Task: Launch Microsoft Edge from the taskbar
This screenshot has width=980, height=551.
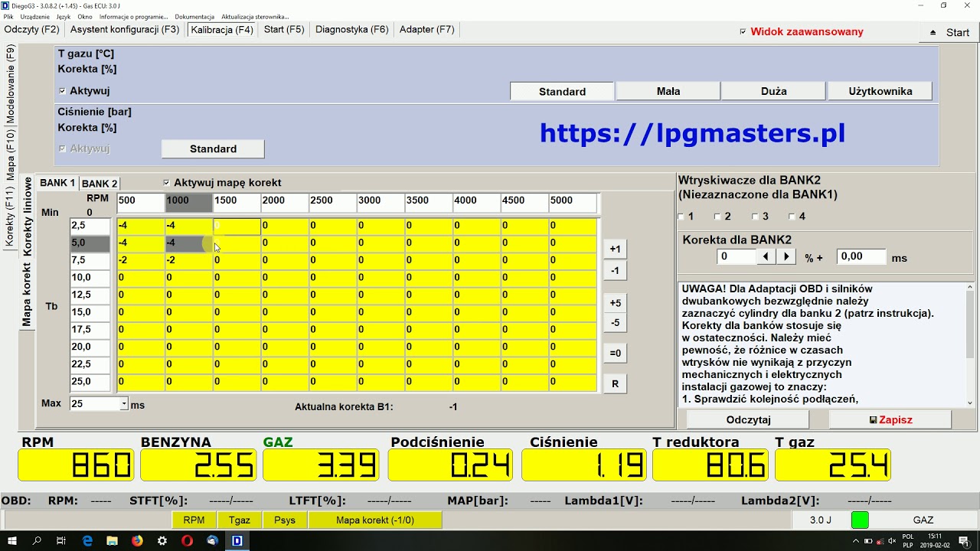Action: [87, 540]
